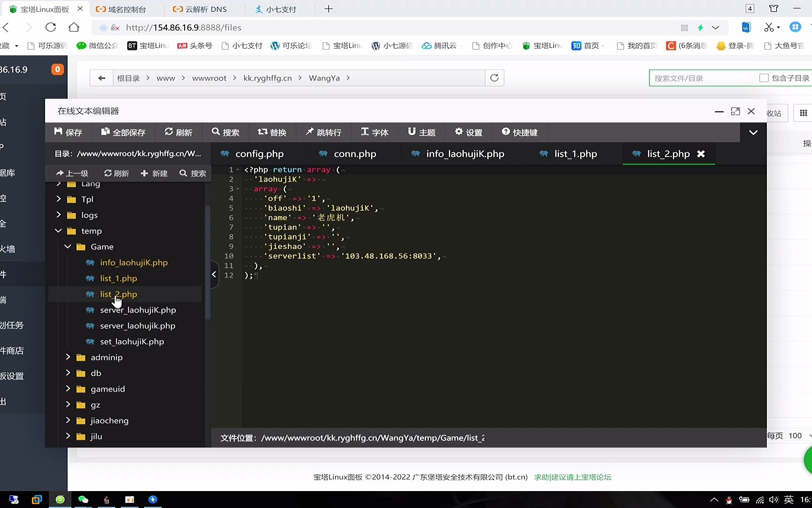Save the file with 保存 button
The width and height of the screenshot is (812, 508).
tap(68, 132)
